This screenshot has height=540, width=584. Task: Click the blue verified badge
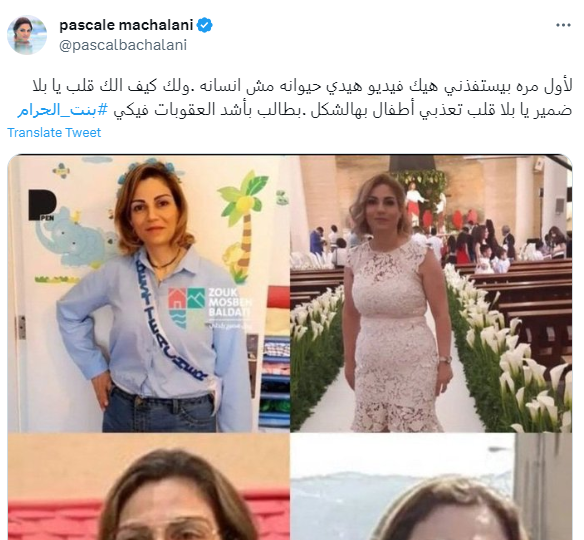[204, 25]
